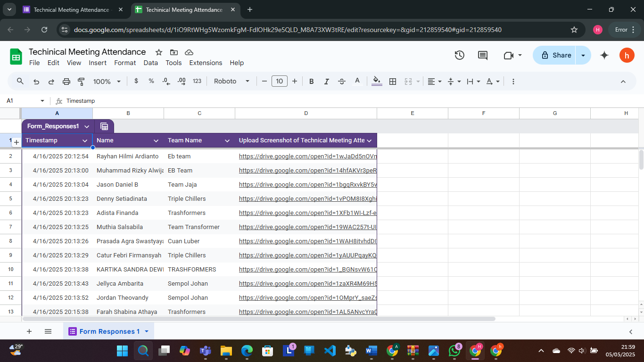The height and width of the screenshot is (362, 644).
Task: Open the File menu
Action: coord(34,63)
